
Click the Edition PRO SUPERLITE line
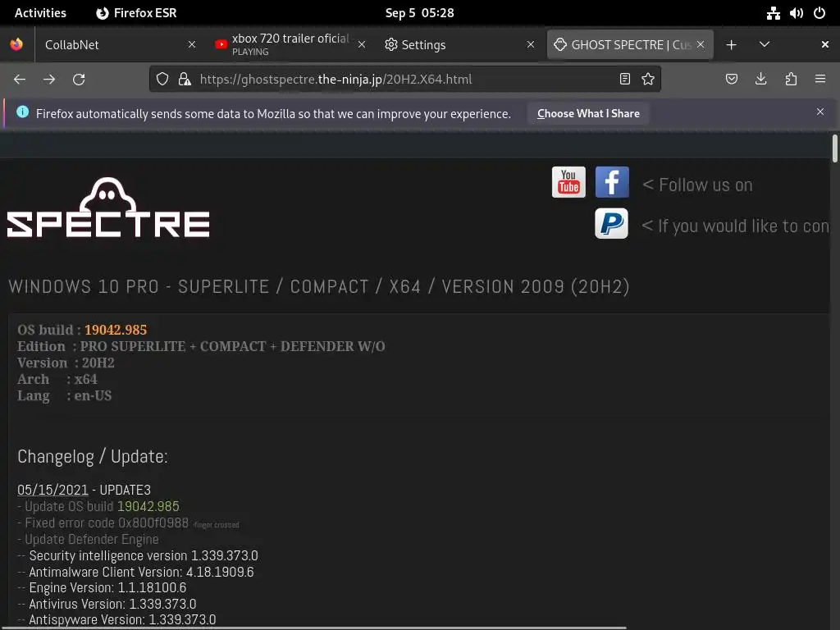[x=201, y=346]
